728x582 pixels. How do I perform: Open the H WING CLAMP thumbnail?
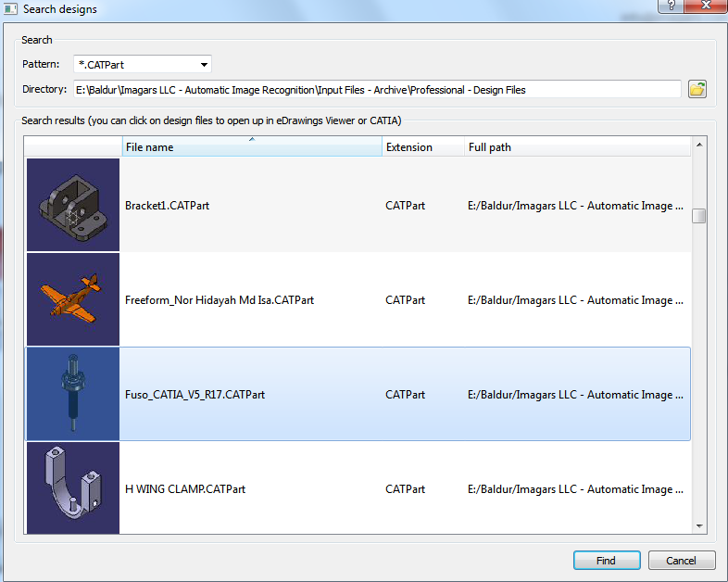click(x=73, y=487)
